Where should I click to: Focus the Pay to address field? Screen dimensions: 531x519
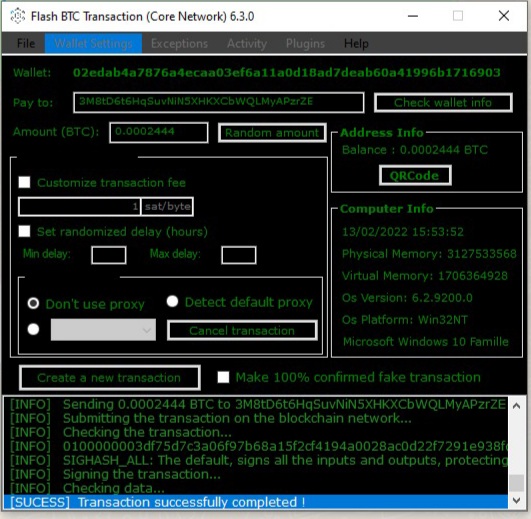click(218, 102)
